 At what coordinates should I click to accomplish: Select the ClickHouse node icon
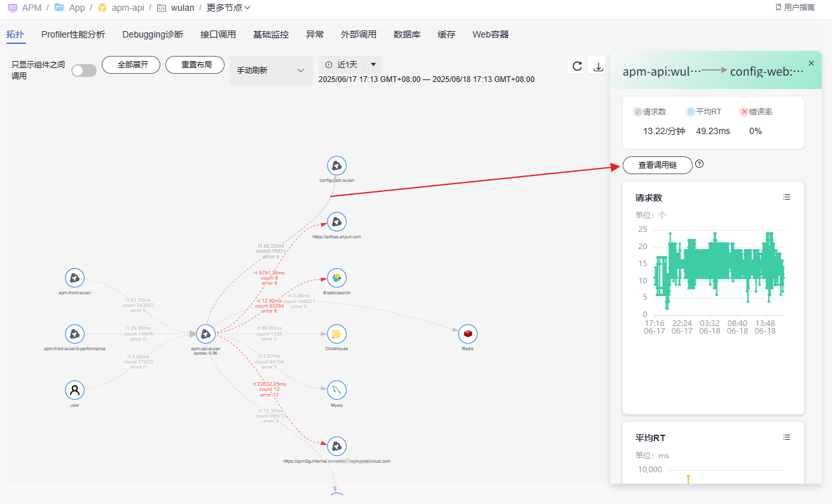point(336,334)
